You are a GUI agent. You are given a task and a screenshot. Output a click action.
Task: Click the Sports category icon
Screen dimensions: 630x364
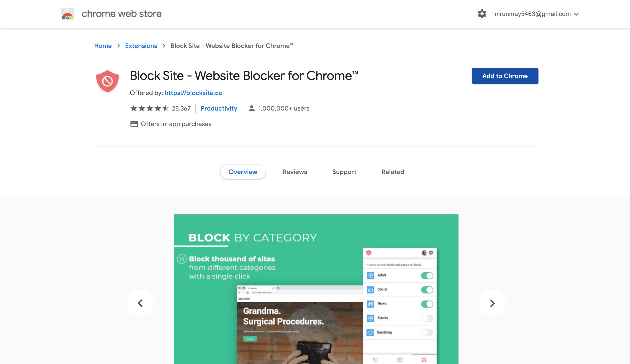[370, 318]
